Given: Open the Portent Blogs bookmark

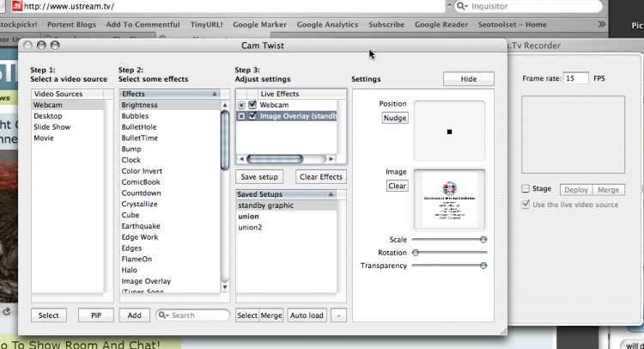Looking at the screenshot, I should (71, 25).
